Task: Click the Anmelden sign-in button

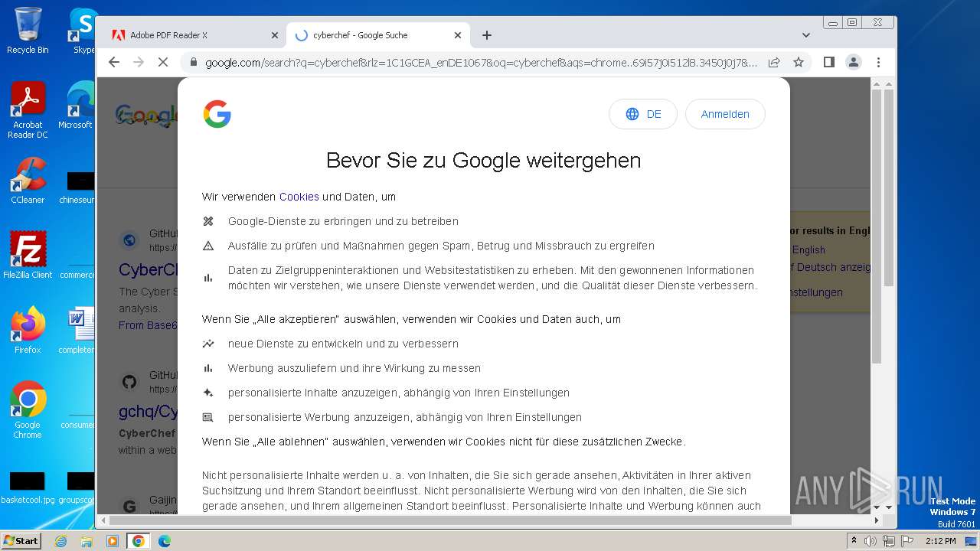Action: (725, 114)
